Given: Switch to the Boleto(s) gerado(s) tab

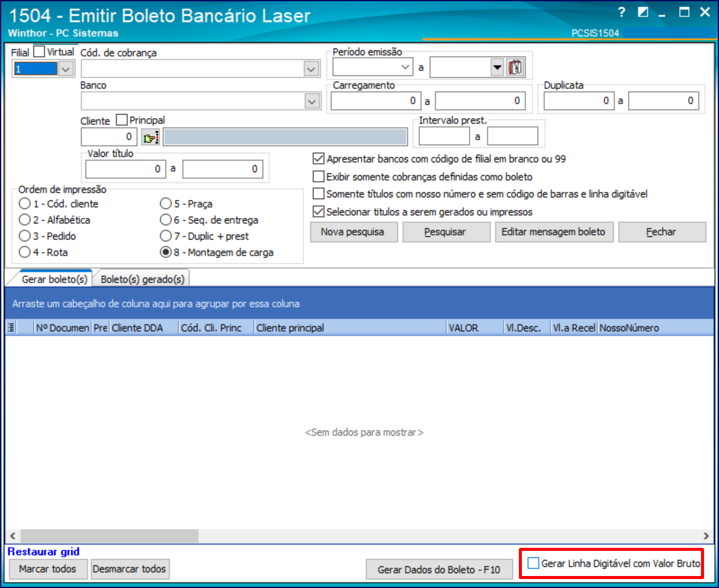Looking at the screenshot, I should [143, 279].
